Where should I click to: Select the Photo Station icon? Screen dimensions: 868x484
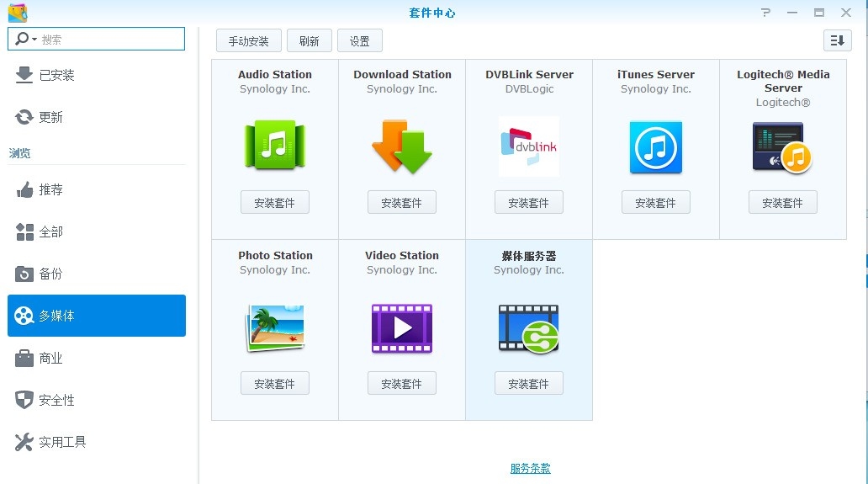coord(274,328)
